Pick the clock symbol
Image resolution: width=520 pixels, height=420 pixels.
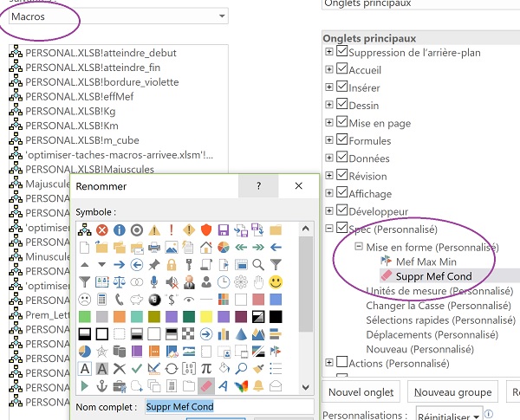pos(224,282)
